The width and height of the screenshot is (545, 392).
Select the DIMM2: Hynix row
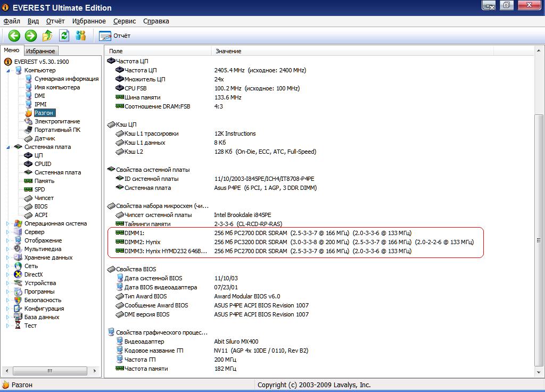[x=294, y=242]
